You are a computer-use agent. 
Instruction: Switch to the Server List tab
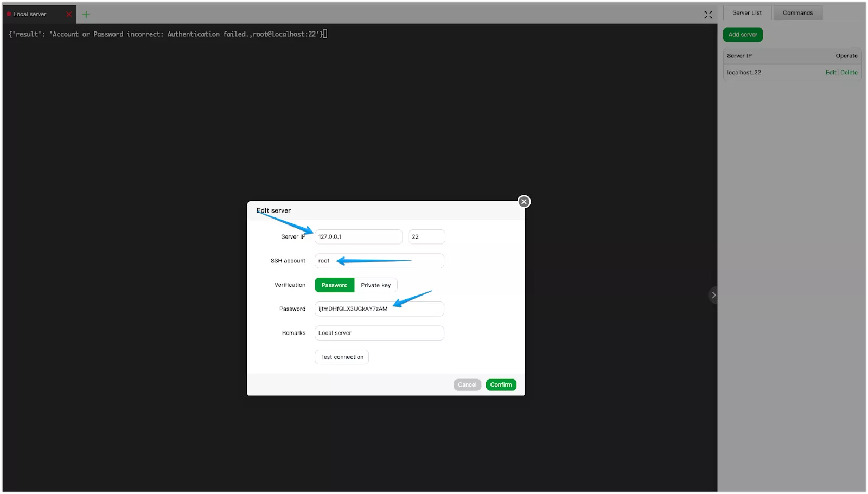click(x=746, y=12)
